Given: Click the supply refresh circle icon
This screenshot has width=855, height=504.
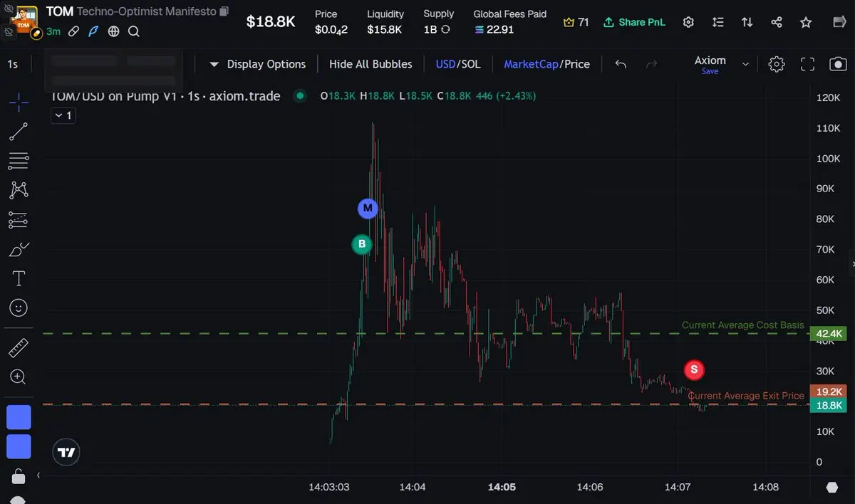Looking at the screenshot, I should (x=446, y=30).
